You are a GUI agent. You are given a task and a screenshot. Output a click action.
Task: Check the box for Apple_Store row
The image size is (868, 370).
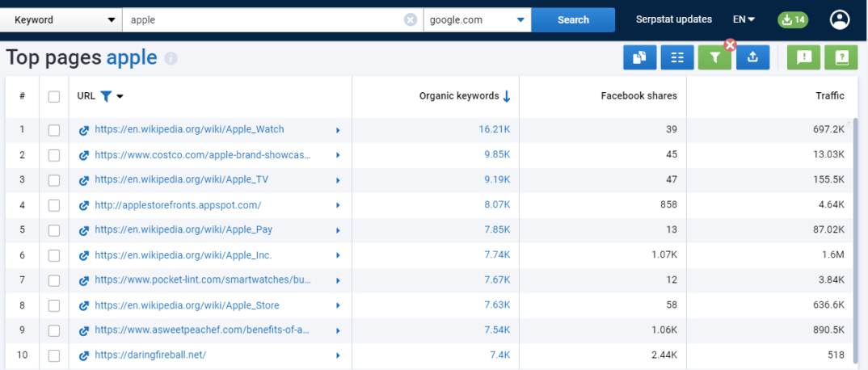pos(53,306)
